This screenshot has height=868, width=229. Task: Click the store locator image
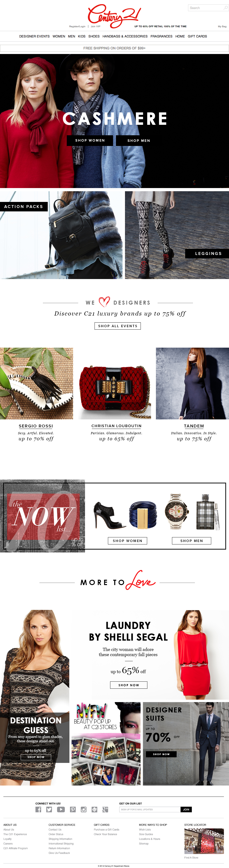coord(204,841)
